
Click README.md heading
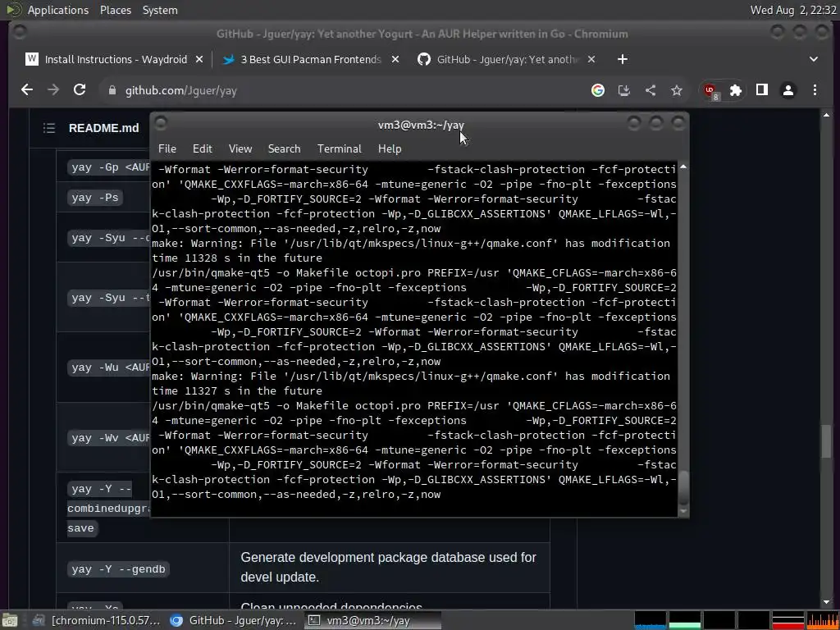click(x=104, y=128)
